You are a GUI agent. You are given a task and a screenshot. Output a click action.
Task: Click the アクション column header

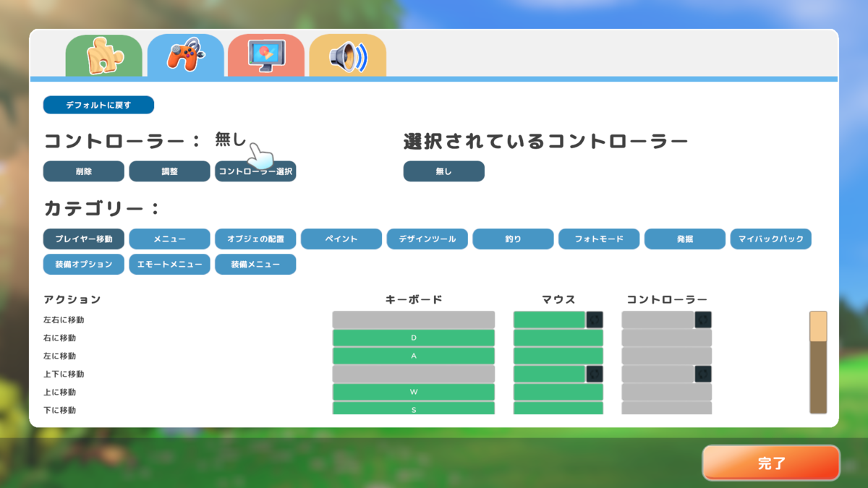(x=72, y=299)
